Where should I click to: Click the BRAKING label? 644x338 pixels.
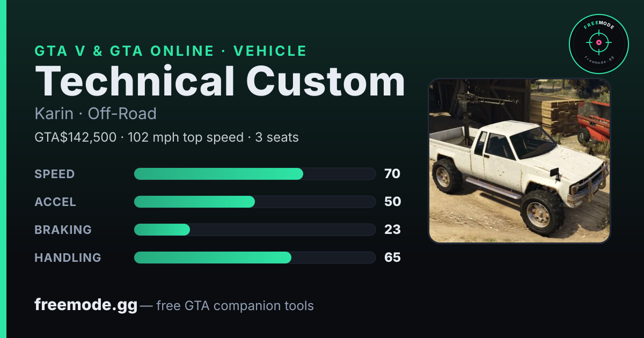coord(63,230)
